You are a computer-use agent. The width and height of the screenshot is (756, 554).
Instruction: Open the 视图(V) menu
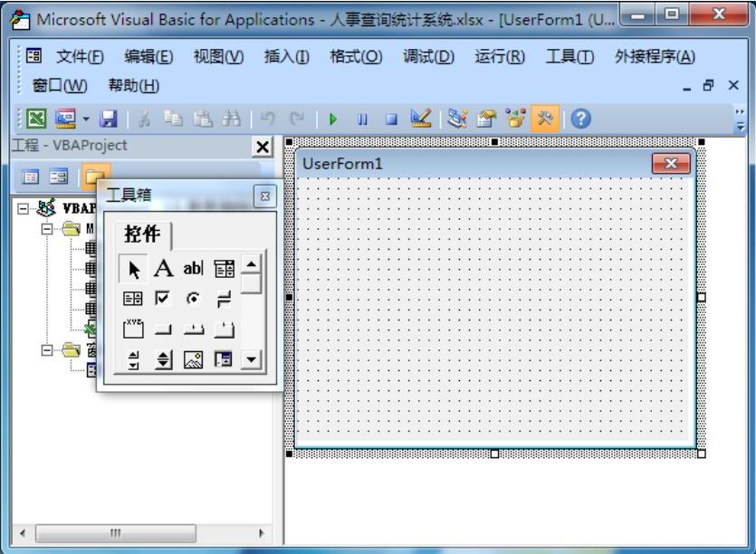pos(218,56)
